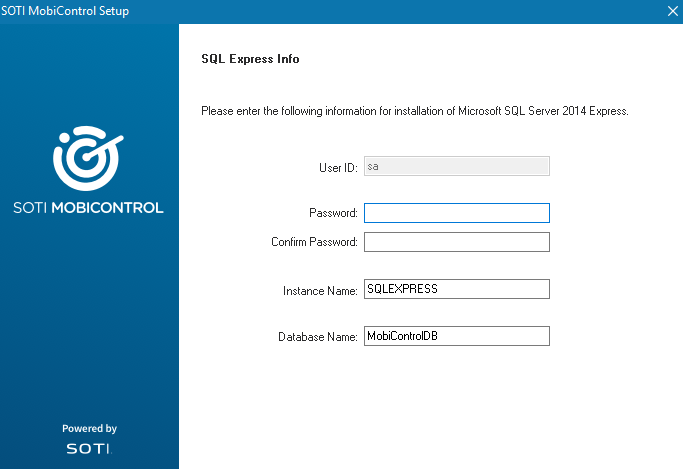The width and height of the screenshot is (683, 469).
Task: Click the SOTI MOBICONTROL wordmark text
Action: tap(89, 208)
